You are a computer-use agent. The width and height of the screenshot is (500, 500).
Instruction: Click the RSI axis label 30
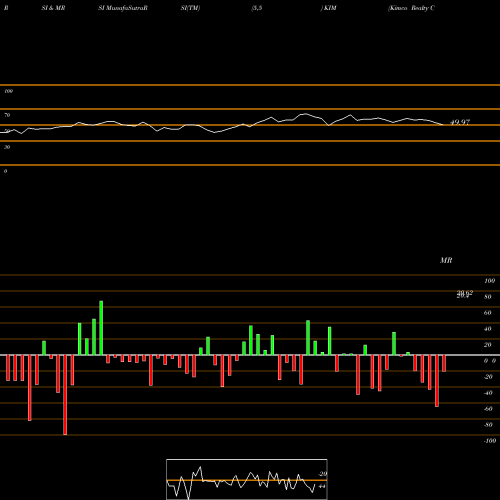pyautogui.click(x=7, y=147)
